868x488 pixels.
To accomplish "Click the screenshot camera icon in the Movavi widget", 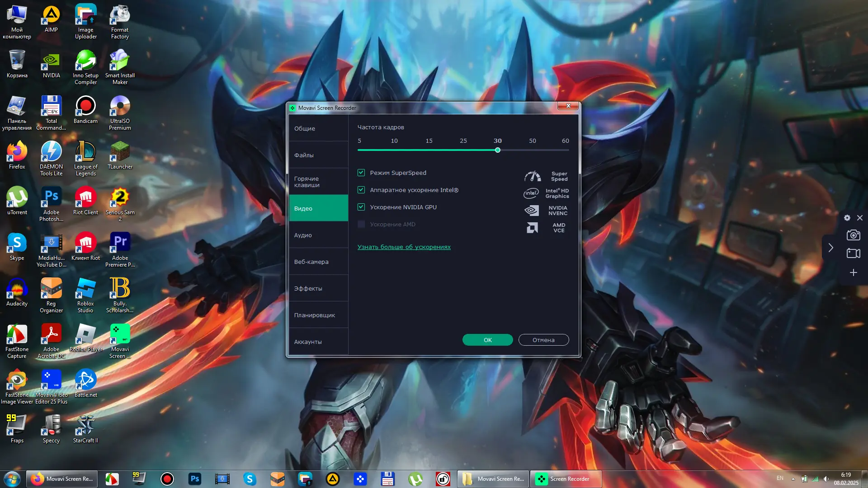I will (853, 235).
